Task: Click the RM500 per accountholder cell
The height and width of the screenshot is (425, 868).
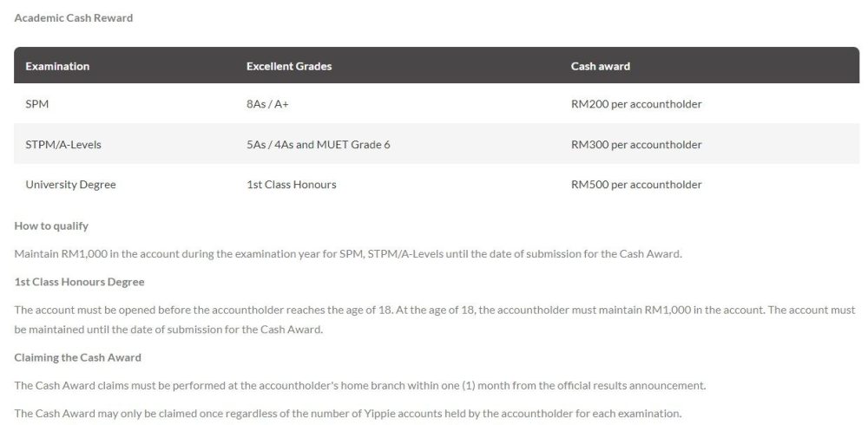Action: point(636,184)
